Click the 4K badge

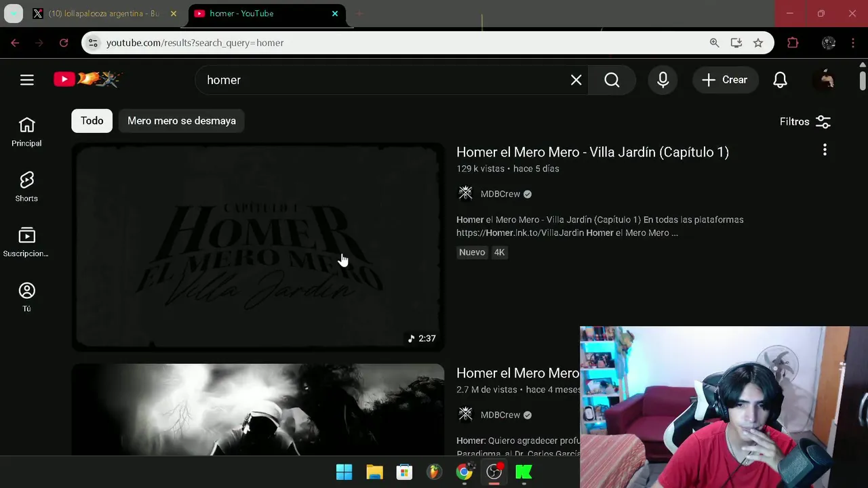click(500, 252)
